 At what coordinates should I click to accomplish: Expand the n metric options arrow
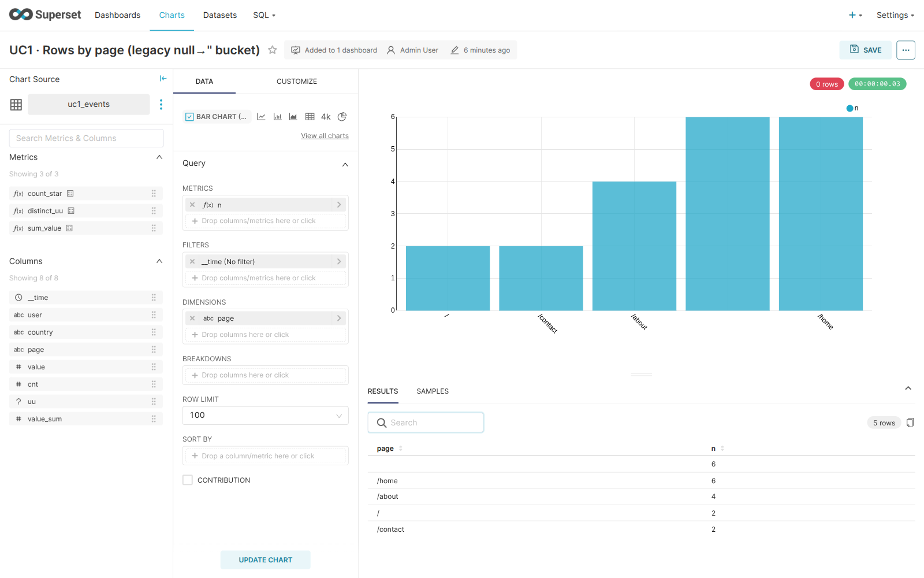click(339, 205)
